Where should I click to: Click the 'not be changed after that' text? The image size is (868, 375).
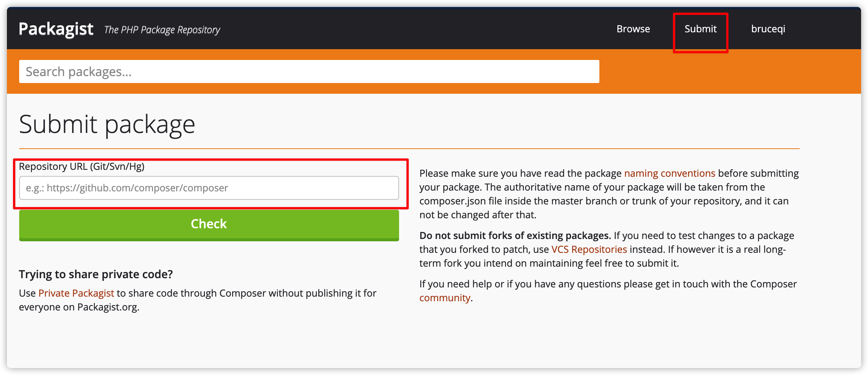(x=477, y=215)
